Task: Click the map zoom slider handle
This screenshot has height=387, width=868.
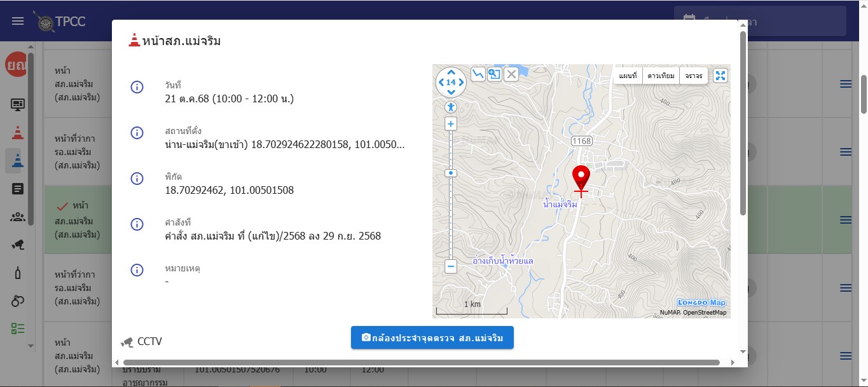Action: click(451, 173)
